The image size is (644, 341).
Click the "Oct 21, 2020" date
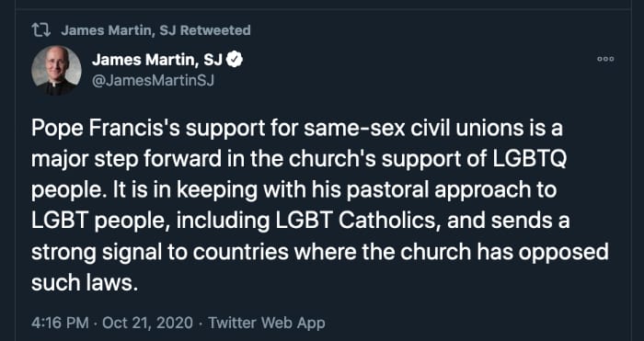point(147,323)
